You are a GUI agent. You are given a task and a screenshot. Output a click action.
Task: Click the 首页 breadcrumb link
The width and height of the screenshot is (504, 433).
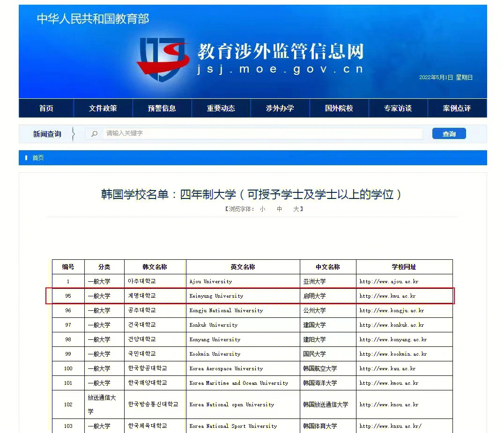tap(38, 158)
